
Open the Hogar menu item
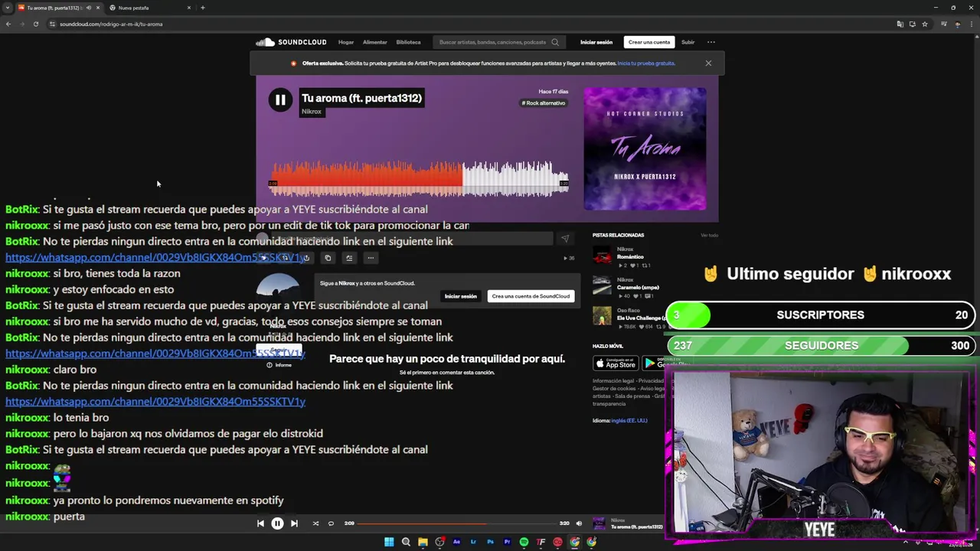tap(346, 42)
